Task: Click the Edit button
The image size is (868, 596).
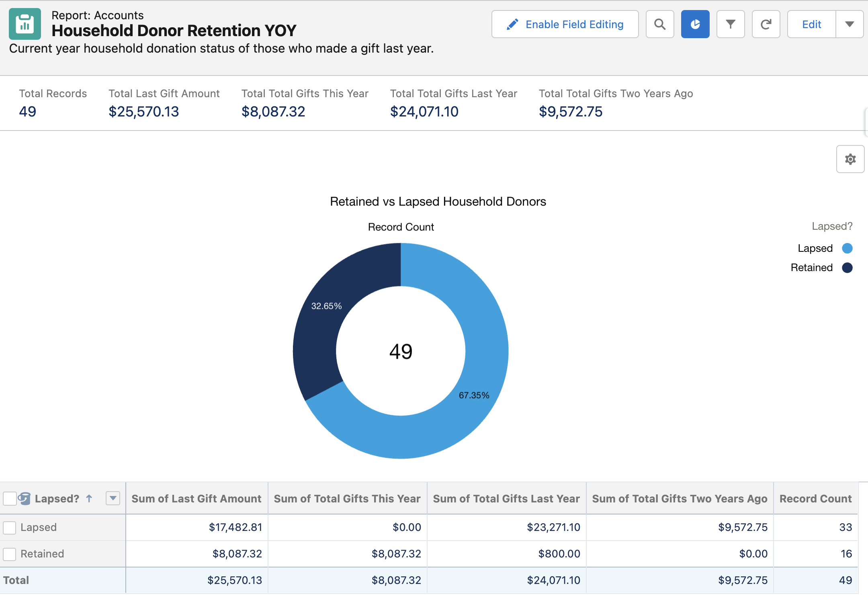Action: click(811, 24)
